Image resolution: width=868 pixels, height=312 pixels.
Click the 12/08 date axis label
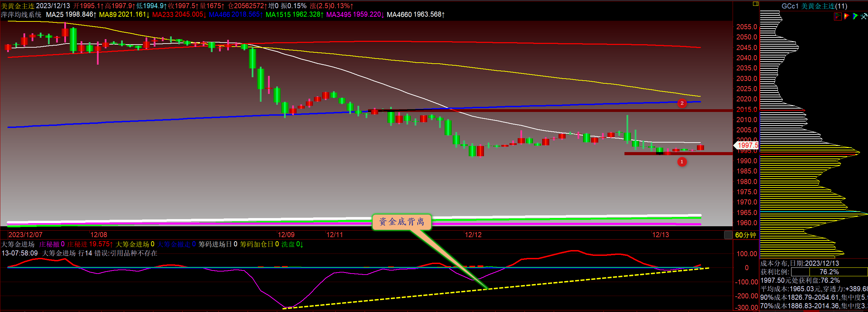point(99,235)
